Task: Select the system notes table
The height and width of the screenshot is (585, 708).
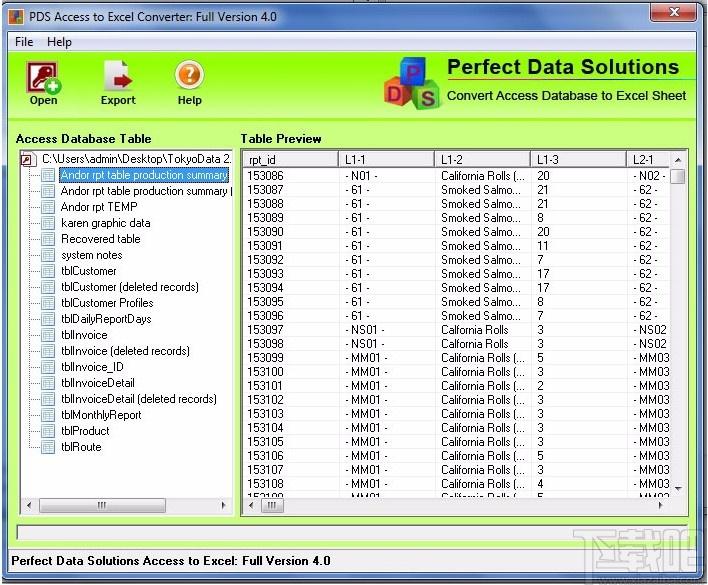Action: (x=92, y=255)
